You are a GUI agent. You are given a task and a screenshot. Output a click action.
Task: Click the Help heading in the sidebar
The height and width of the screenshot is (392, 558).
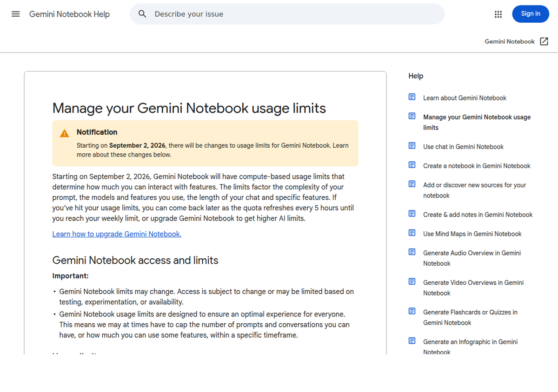tap(416, 76)
